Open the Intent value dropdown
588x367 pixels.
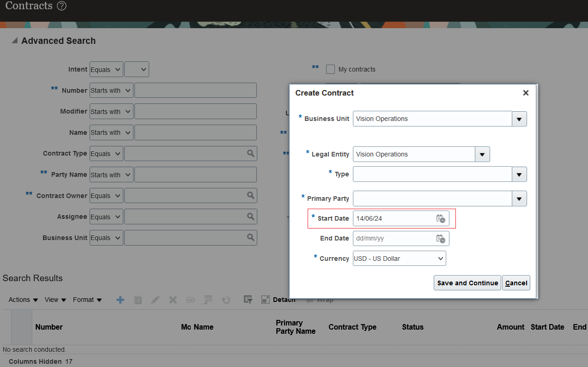click(137, 69)
